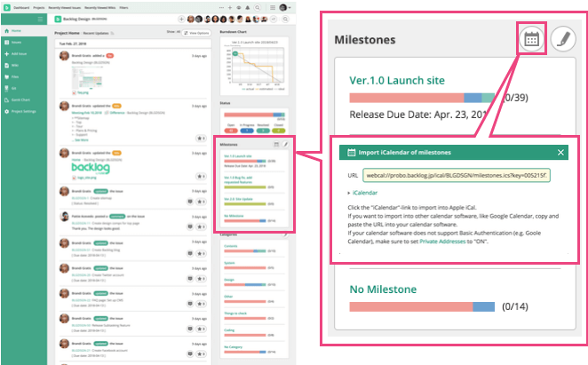Open the Private Addresses link
588x365 pixels.
442,242
